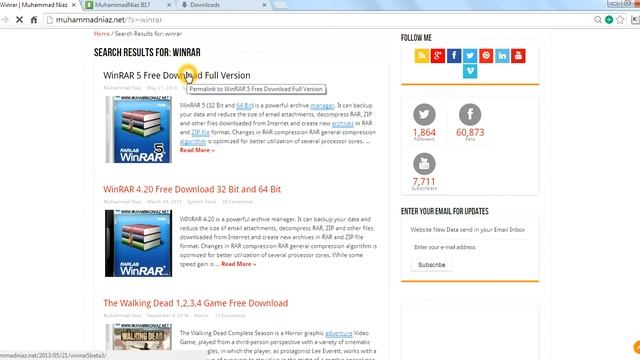Open the Vimeo follow icon
This screenshot has width=640, height=360.
470,71
